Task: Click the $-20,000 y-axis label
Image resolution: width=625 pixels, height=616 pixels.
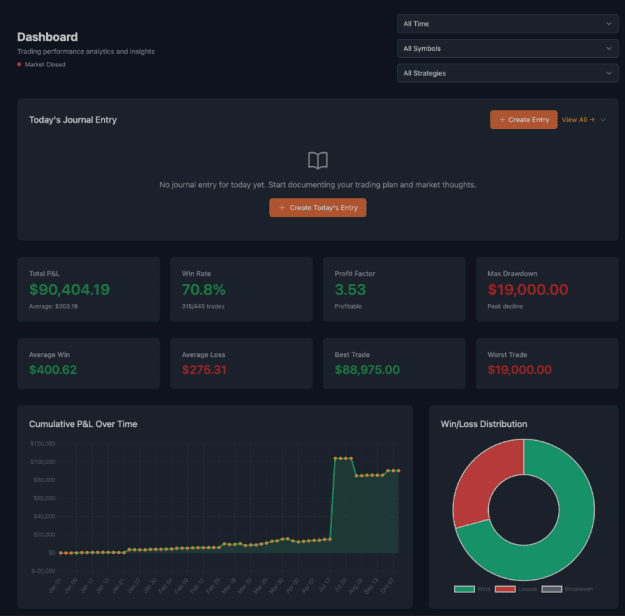Action: [x=43, y=571]
